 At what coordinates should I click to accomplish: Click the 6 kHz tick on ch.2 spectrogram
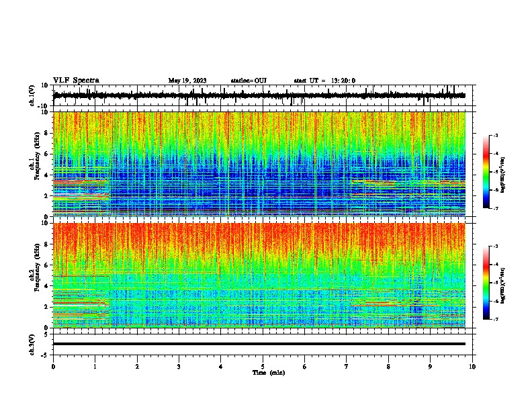pyautogui.click(x=46, y=265)
